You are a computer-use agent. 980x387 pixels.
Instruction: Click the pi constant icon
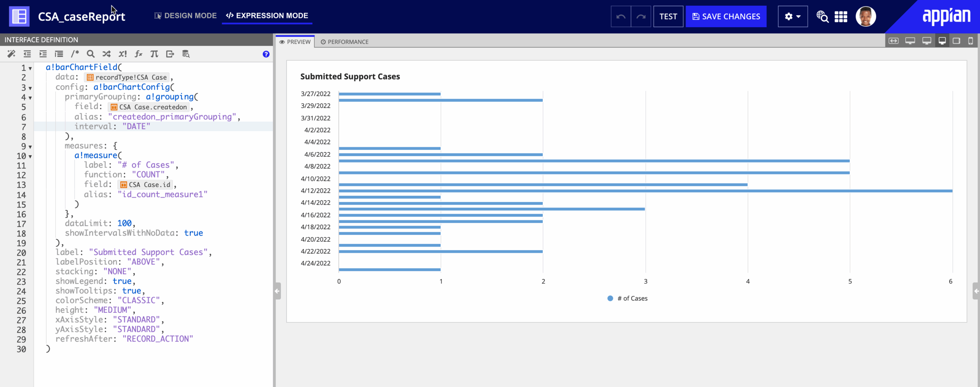[x=154, y=54]
